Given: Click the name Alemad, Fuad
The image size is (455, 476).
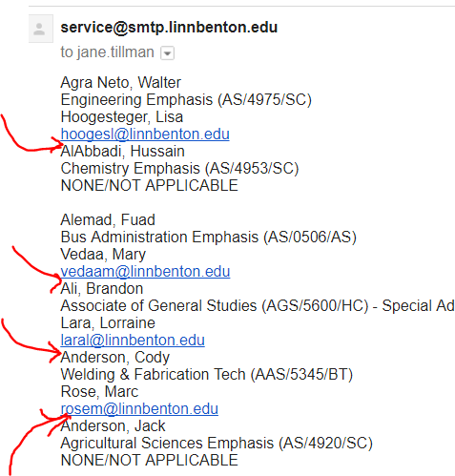Looking at the screenshot, I should (x=108, y=220).
